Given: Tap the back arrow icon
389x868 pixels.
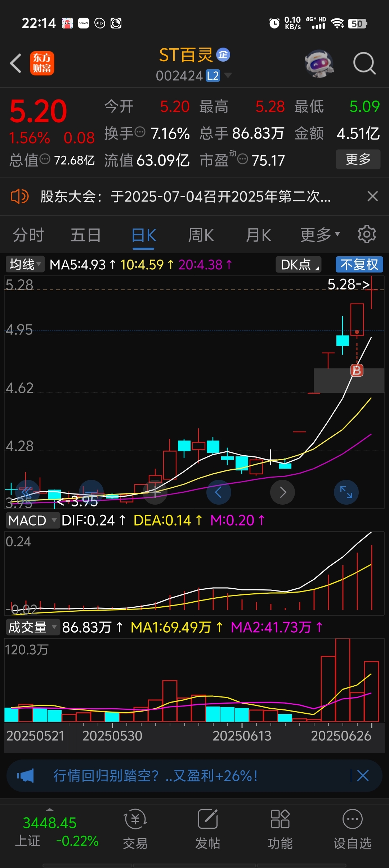Looking at the screenshot, I should pos(16,63).
